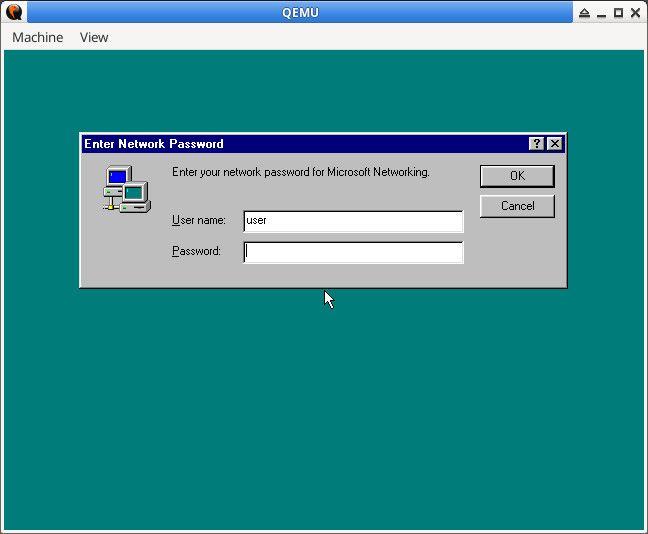Screen dimensions: 648x534
Task: Minimize the QEMU window
Action: [602, 13]
